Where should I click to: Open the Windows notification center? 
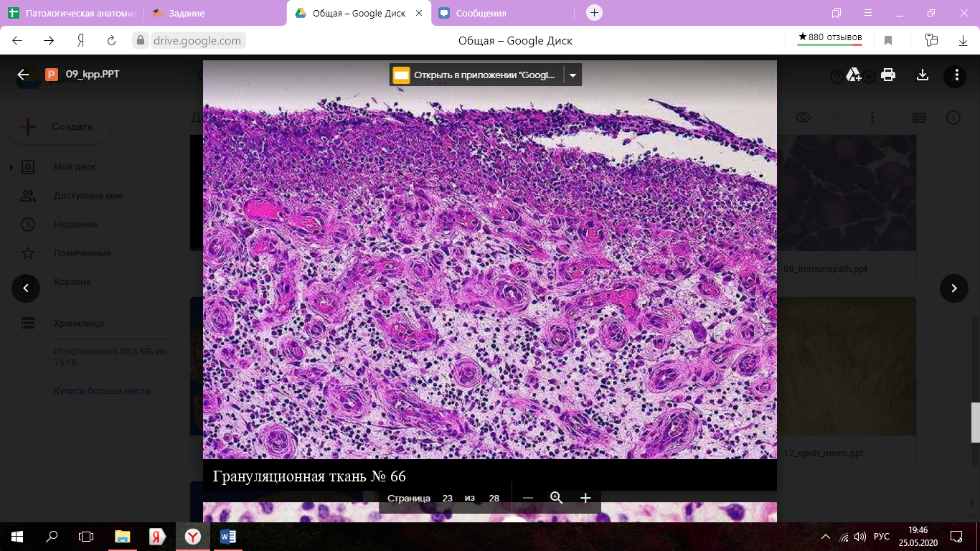point(956,536)
